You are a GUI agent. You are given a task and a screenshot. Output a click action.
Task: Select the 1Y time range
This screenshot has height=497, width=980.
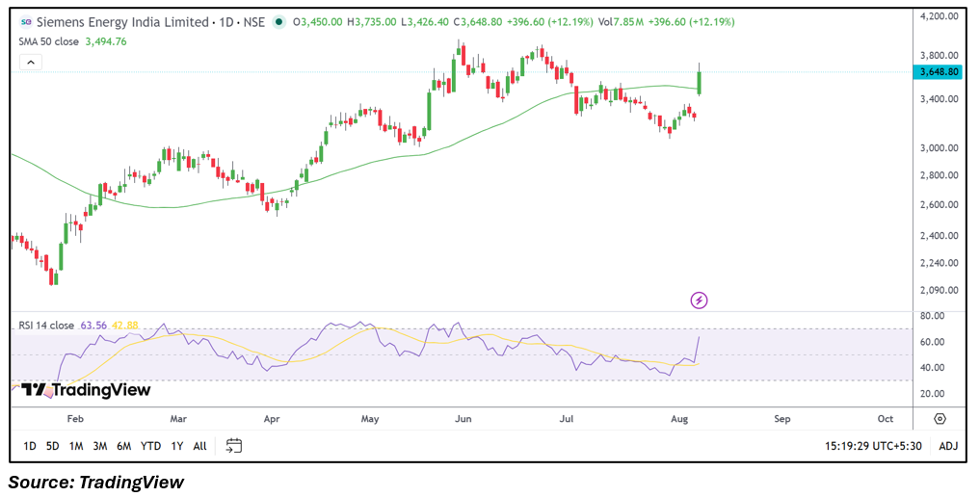[x=177, y=446]
